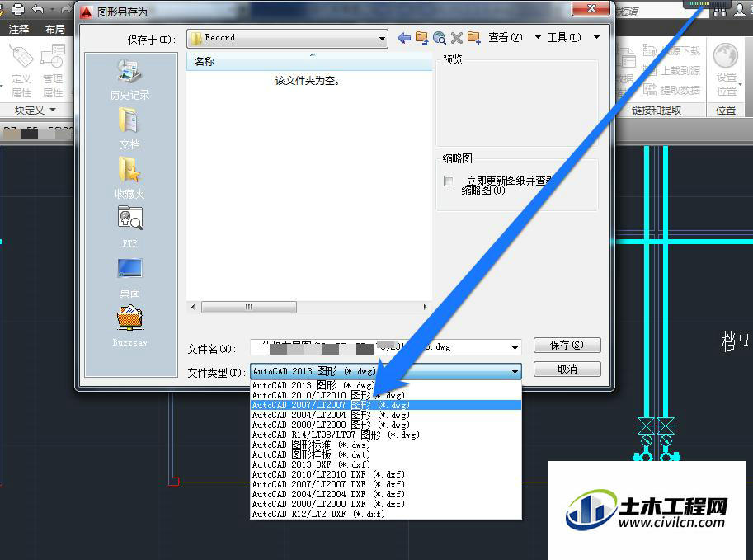Click the undo arrow in AutoCAD toolbar
This screenshot has height=560, width=753.
[38, 8]
